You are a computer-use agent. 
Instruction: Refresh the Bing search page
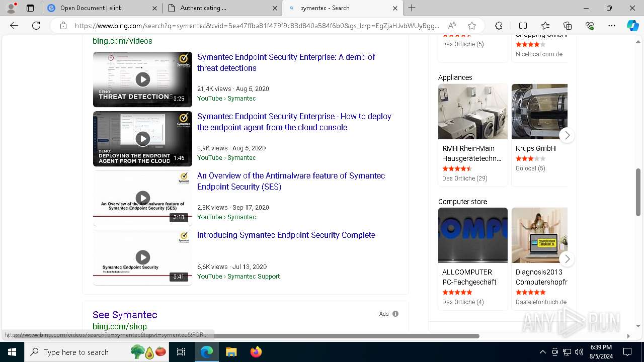(36, 26)
